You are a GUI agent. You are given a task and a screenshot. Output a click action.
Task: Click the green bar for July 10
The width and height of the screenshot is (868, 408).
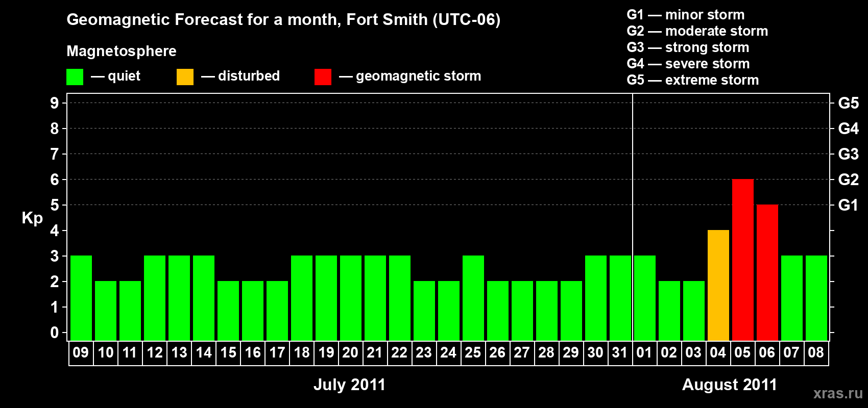point(105,311)
